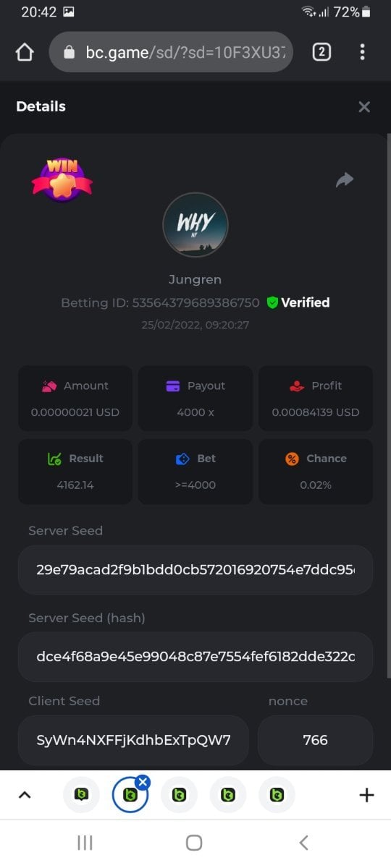Tap the Client Seed field
Viewport: 391px width, 868px height.
pos(133,740)
